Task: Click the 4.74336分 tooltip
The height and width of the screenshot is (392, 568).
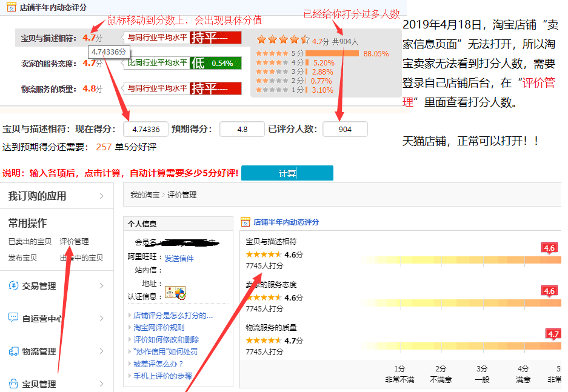Action: click(x=109, y=51)
